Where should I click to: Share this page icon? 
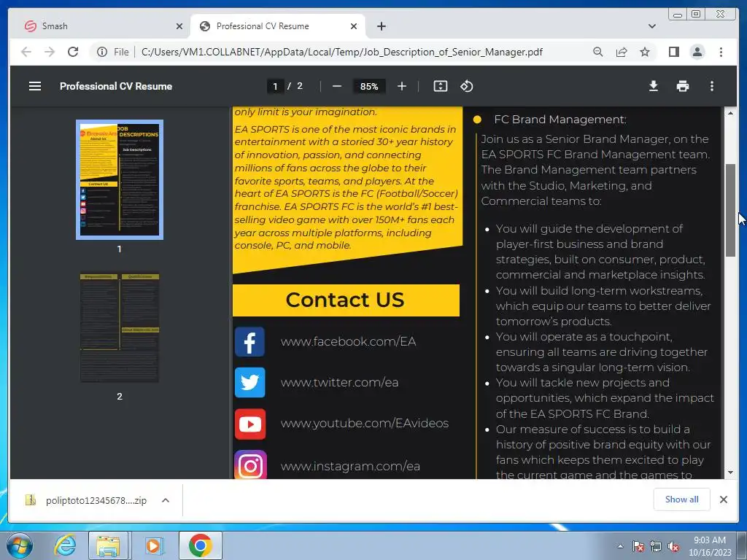tap(622, 52)
